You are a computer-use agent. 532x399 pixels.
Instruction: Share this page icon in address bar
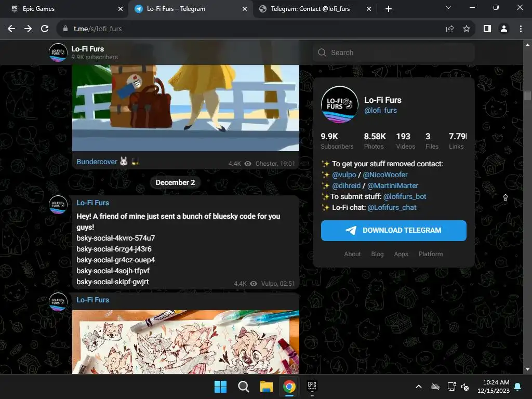(450, 29)
